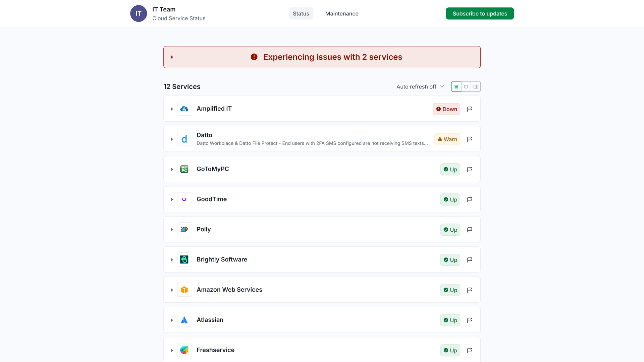Viewport: 644px width, 362px height.
Task: Click the Freshservice logo icon
Action: (x=184, y=350)
